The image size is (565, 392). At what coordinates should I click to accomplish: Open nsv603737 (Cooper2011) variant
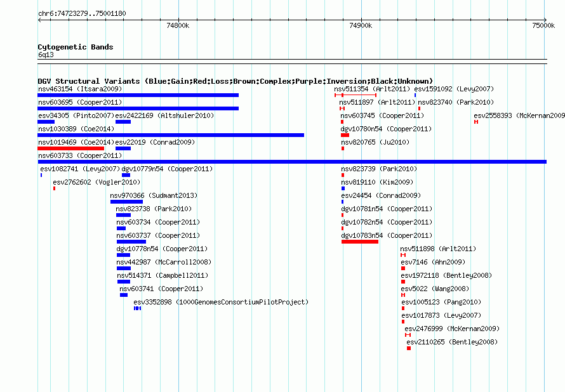point(158,235)
